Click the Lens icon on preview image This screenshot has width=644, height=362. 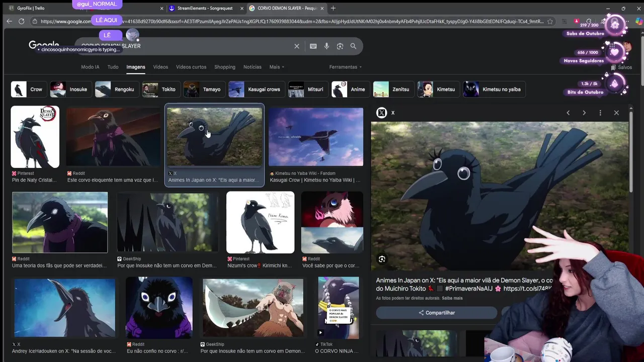(382, 259)
